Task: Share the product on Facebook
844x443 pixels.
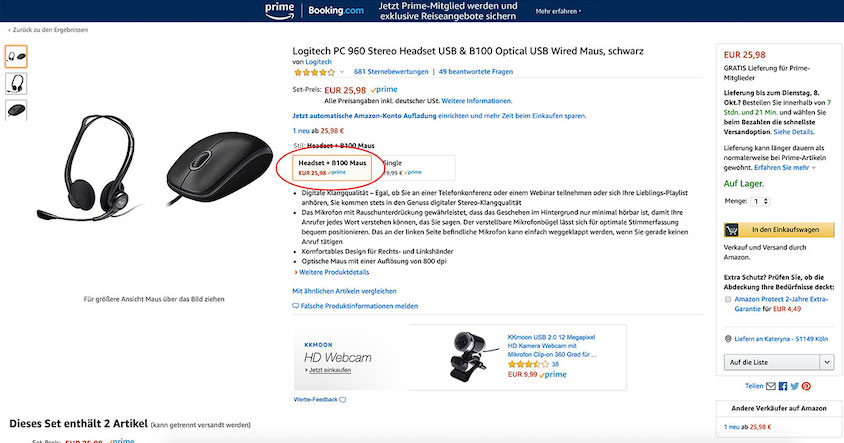Action: tap(783, 385)
